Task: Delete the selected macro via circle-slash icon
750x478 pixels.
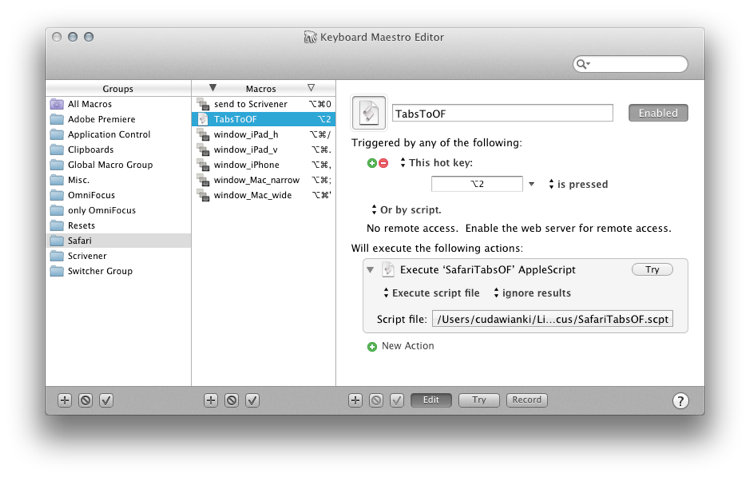Action: point(232,400)
